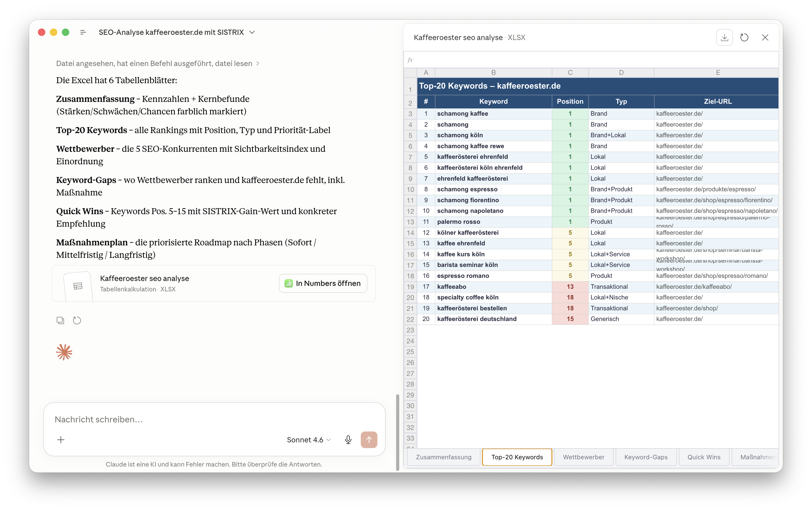
Task: Start voice input with microphone
Action: [348, 440]
